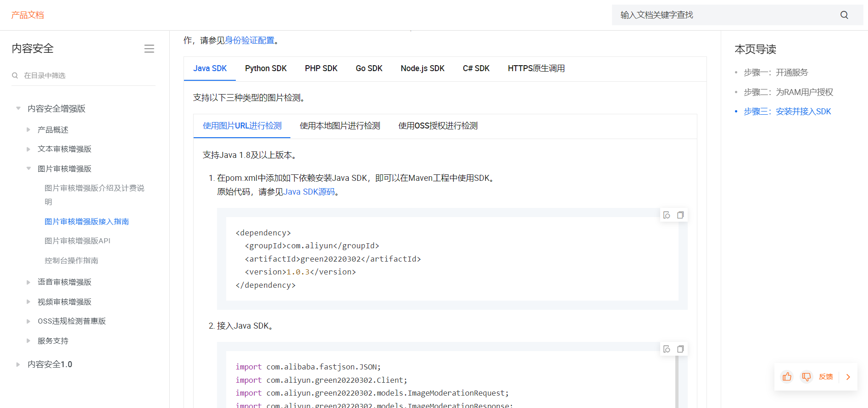Switch to the HTTPS原生调用 tab
This screenshot has width=868, height=408.
(x=536, y=68)
